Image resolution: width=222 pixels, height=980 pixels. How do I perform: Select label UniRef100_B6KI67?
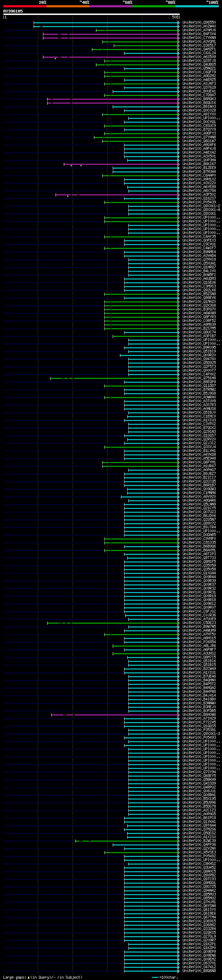pos(199,164)
